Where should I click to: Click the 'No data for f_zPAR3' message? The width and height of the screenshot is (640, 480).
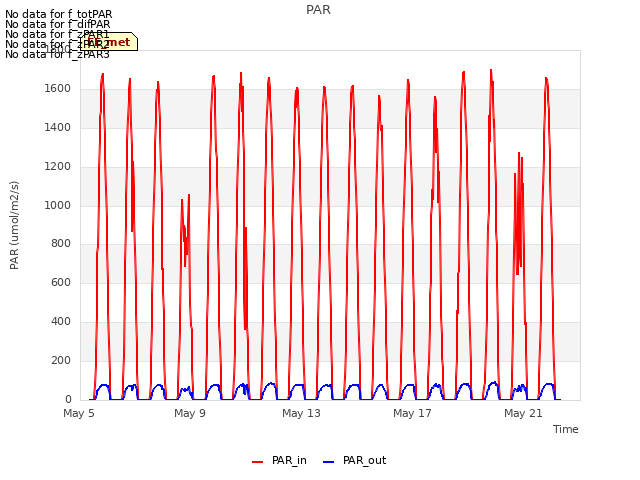tap(57, 54)
